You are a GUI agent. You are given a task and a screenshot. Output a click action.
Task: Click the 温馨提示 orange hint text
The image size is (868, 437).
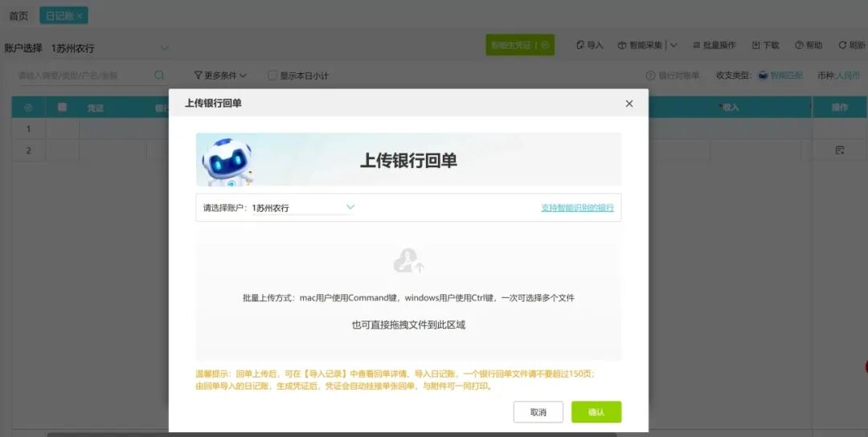tap(395, 379)
